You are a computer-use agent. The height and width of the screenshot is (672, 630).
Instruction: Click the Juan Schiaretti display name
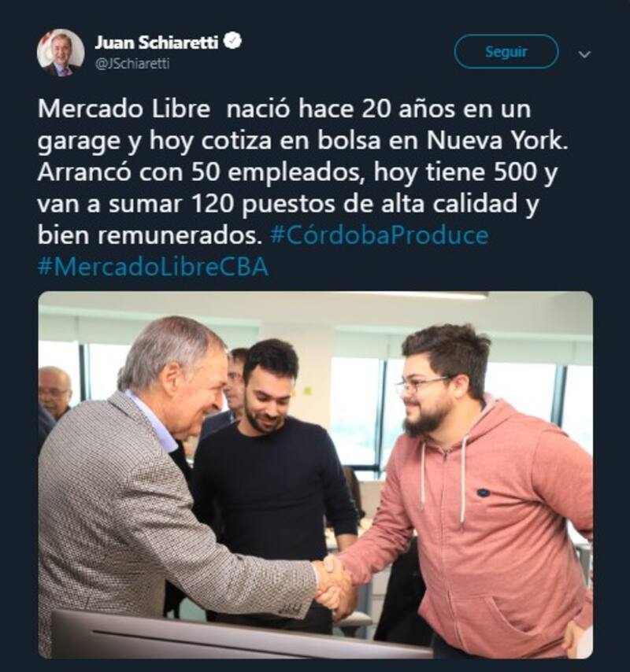point(156,42)
